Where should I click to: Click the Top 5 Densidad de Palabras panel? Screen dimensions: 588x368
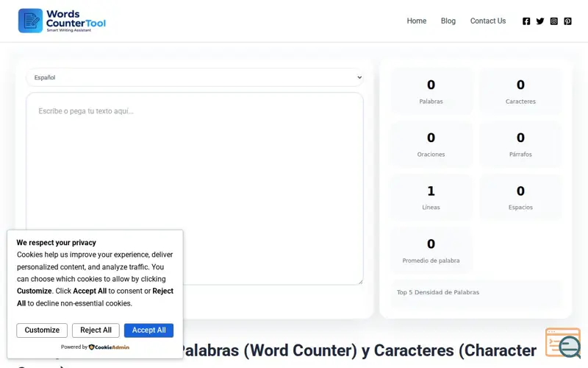pos(476,294)
